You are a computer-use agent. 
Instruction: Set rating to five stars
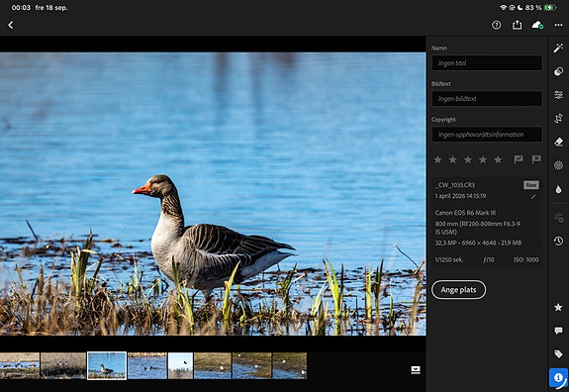pyautogui.click(x=498, y=159)
